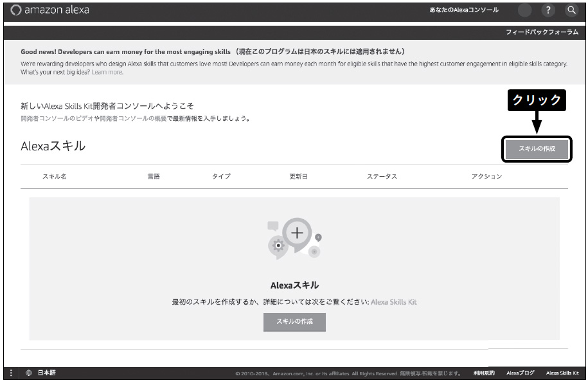
Task: Click the 更新日 column header
Action: coord(298,176)
